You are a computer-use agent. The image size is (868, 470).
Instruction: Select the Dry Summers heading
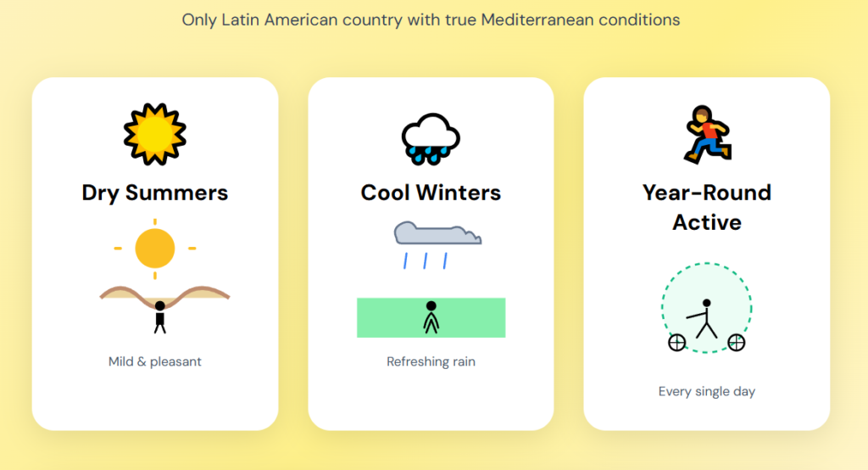tap(155, 193)
